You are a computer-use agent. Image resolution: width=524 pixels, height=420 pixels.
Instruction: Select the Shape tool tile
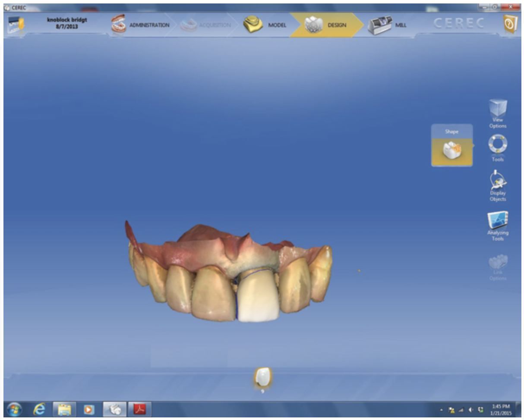(452, 149)
